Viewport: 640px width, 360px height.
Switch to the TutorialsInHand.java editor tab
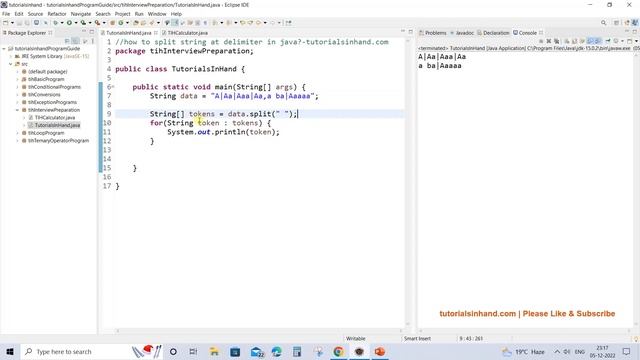[x=128, y=33]
